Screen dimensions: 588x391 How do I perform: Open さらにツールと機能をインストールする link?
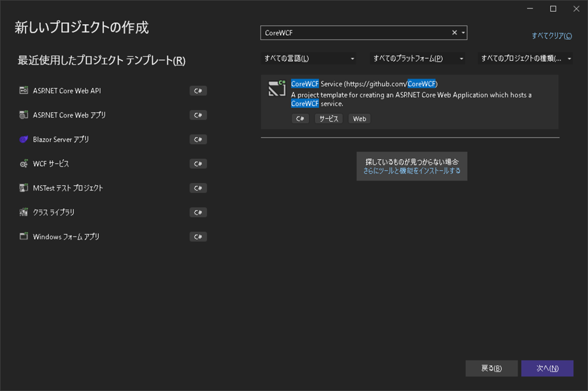point(412,171)
